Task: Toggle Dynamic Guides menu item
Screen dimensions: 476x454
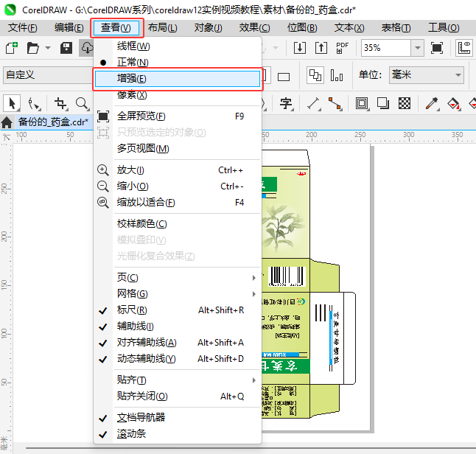Action: 178,359
